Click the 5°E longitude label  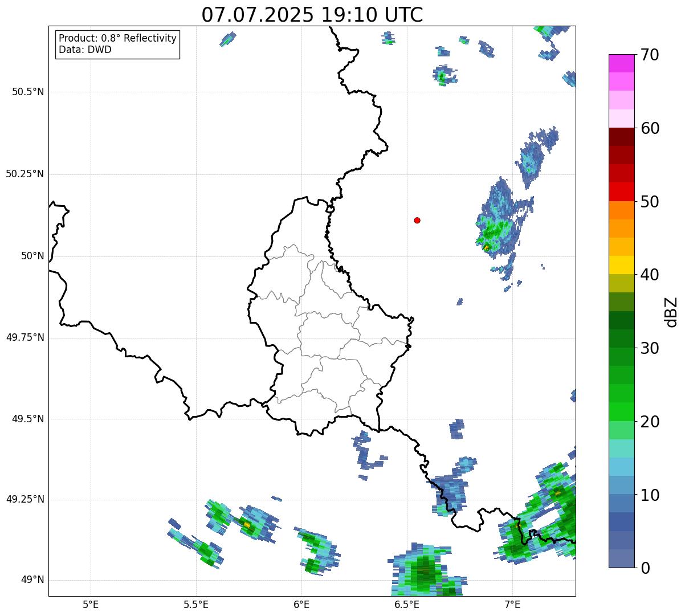(91, 604)
